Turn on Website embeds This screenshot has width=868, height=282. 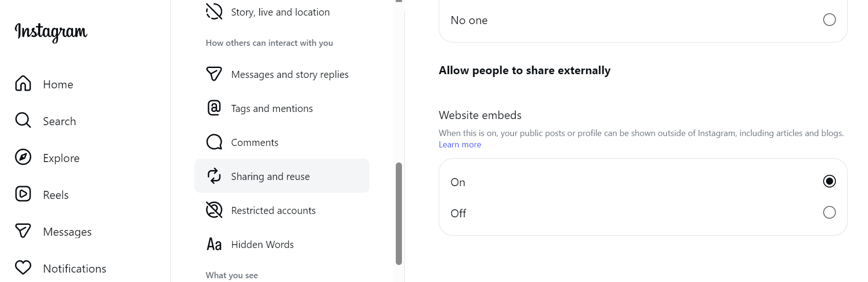coord(829,181)
